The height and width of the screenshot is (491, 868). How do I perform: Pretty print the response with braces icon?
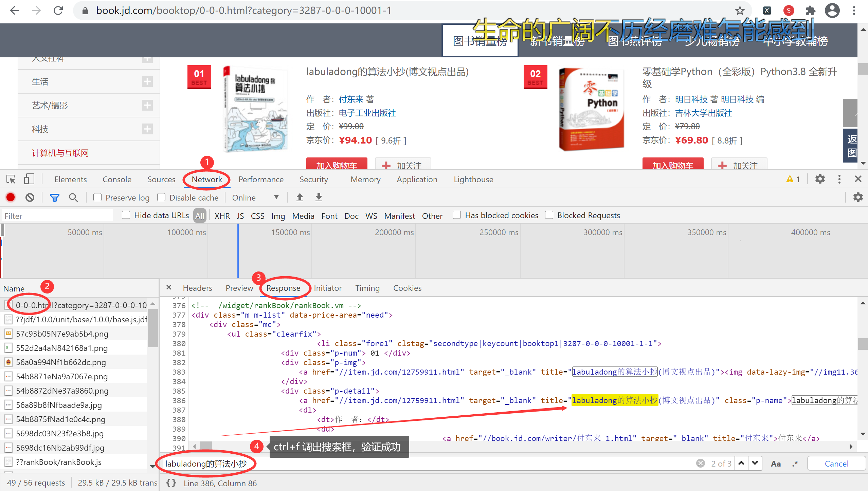tap(171, 483)
